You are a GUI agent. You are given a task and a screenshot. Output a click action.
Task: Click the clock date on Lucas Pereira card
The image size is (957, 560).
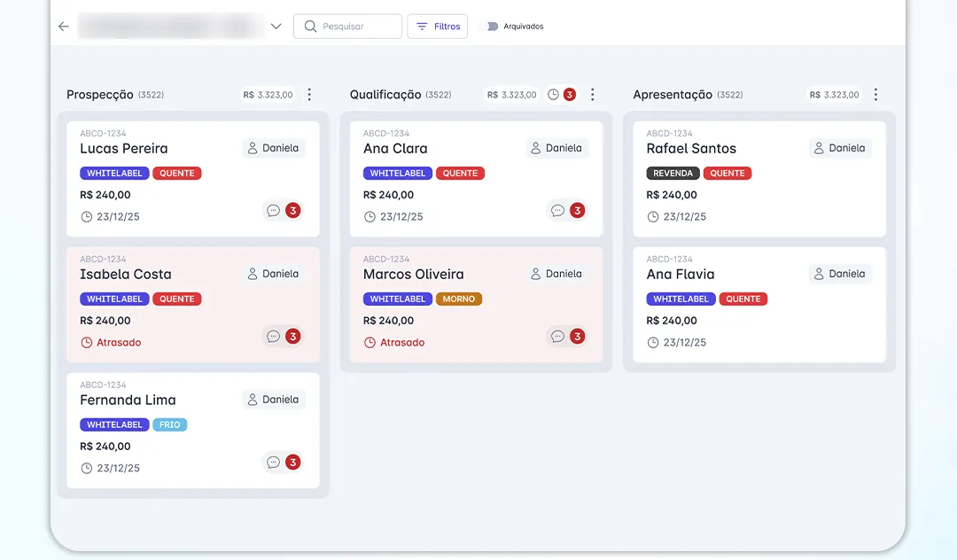coord(110,216)
